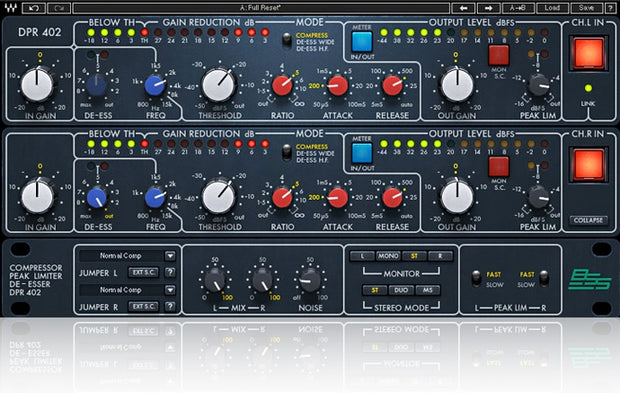Open plugin help question mark

coord(610,8)
